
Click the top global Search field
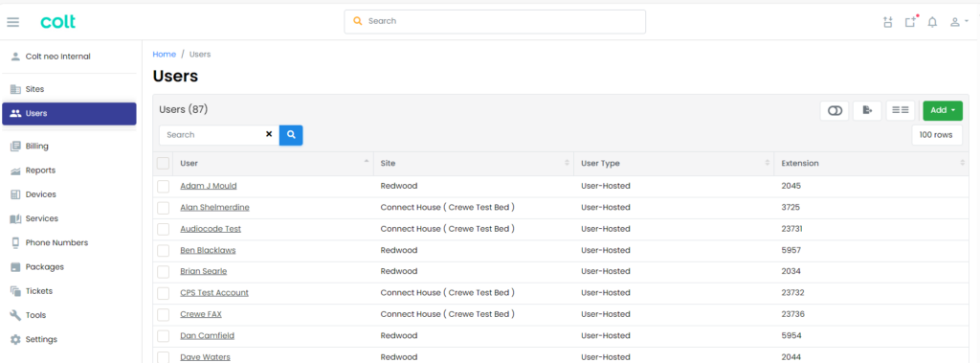pyautogui.click(x=495, y=21)
